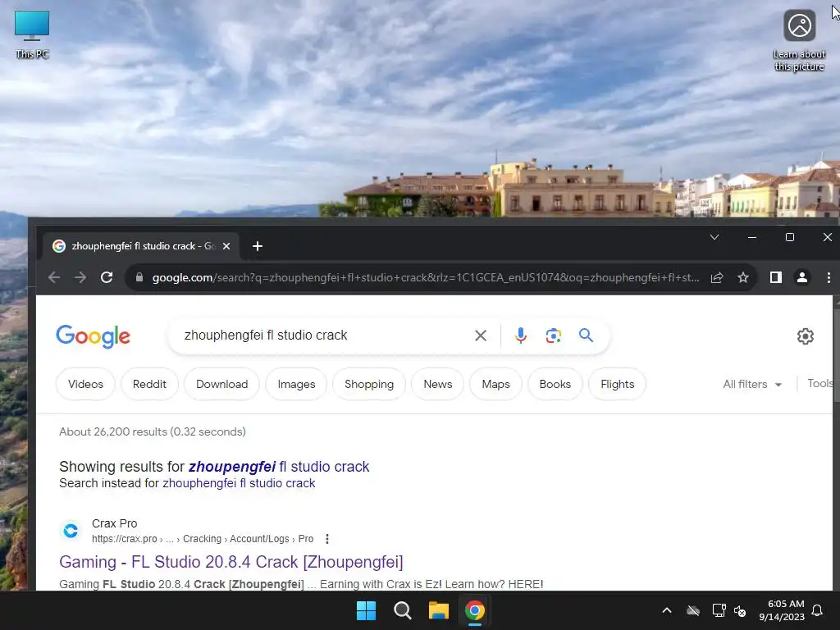Open clock and date 6:05 AM

pos(782,610)
